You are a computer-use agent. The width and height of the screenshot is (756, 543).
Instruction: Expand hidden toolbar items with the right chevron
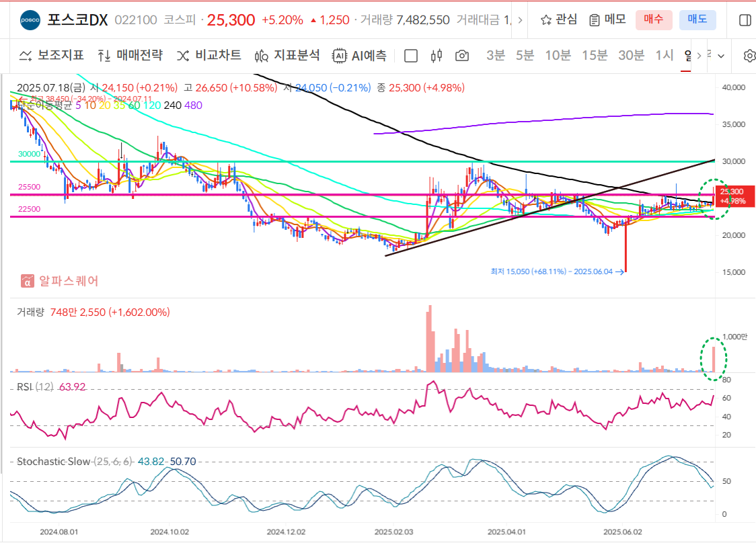point(700,56)
